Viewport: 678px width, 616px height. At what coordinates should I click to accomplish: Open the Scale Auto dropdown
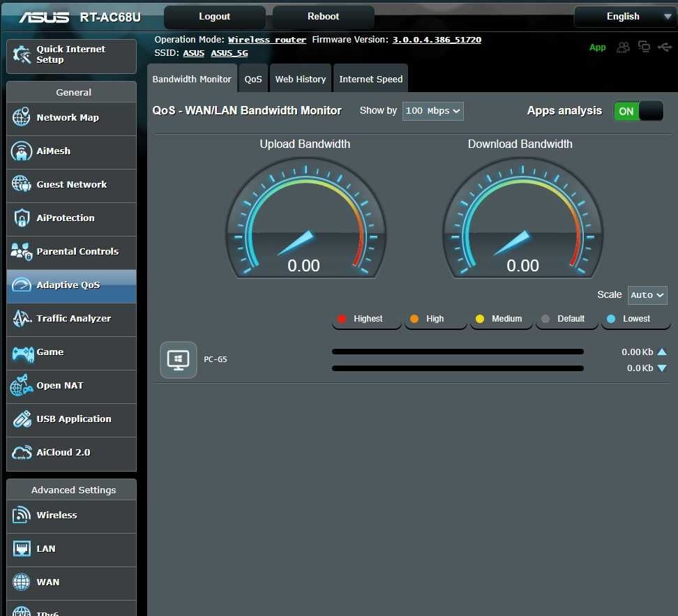click(x=647, y=295)
